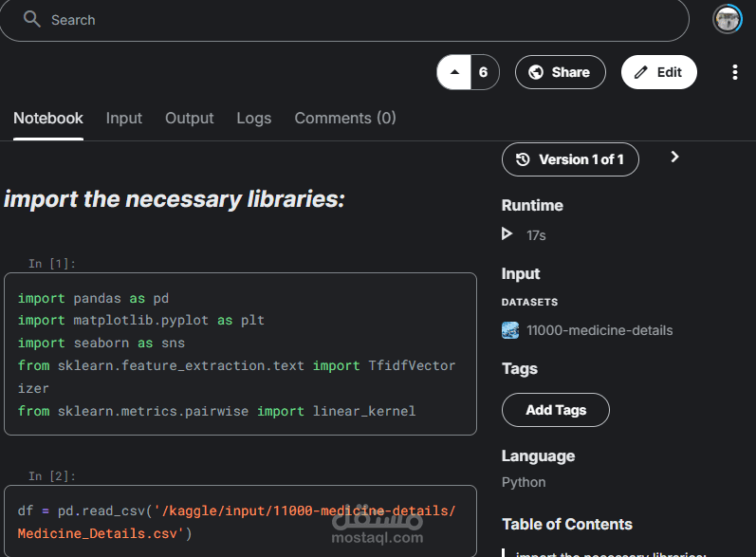Click the Add Tags button
Viewport: 756px width, 557px height.
pos(556,410)
